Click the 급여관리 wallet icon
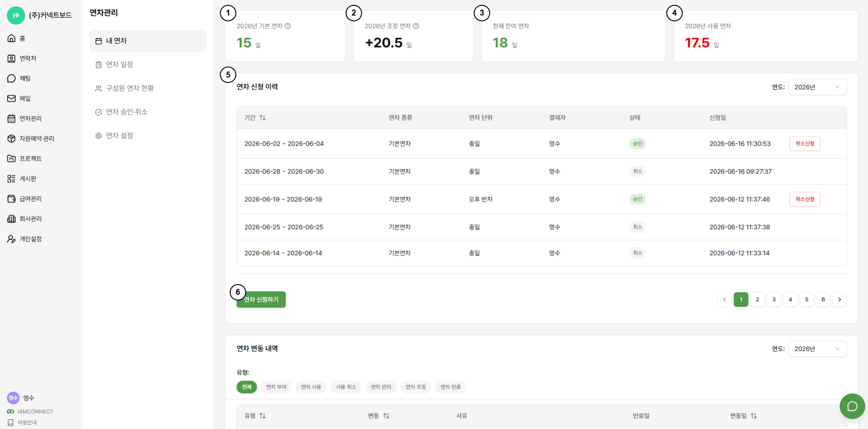868x429 pixels. [x=11, y=199]
